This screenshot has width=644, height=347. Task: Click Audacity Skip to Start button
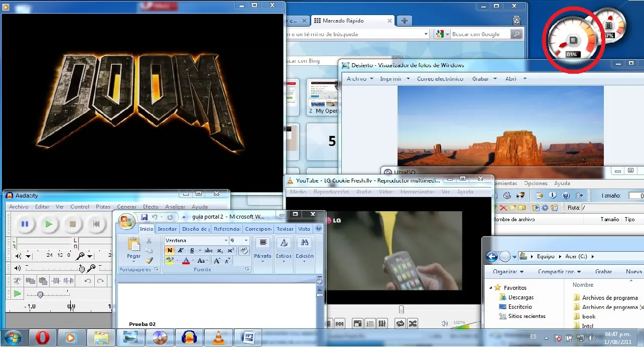96,224
